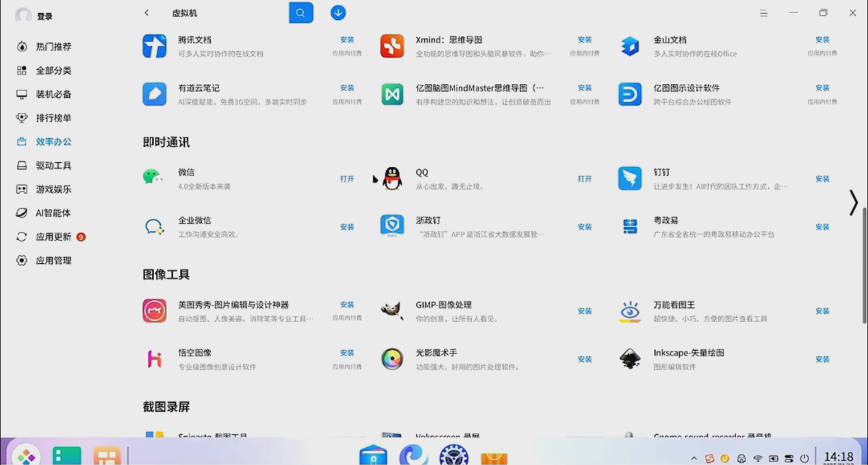Click the Wi-Fi icon in system tray
This screenshot has height=465, width=868.
[x=758, y=458]
